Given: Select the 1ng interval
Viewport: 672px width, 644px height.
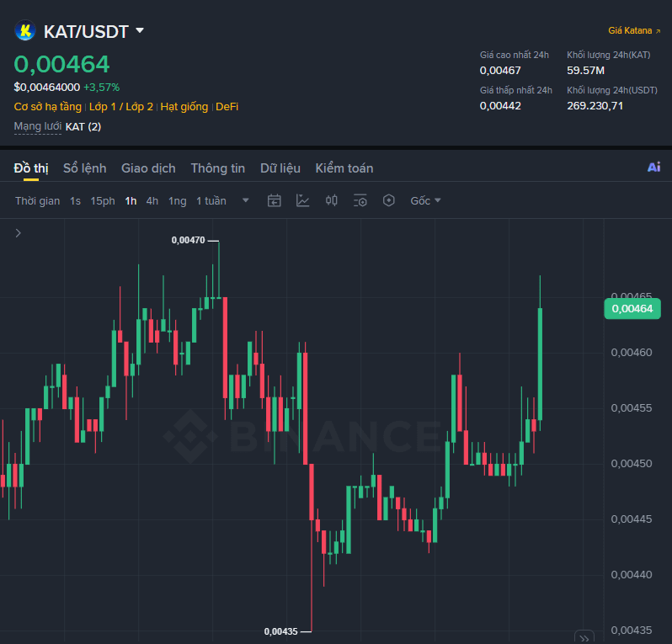Looking at the screenshot, I should coord(178,201).
